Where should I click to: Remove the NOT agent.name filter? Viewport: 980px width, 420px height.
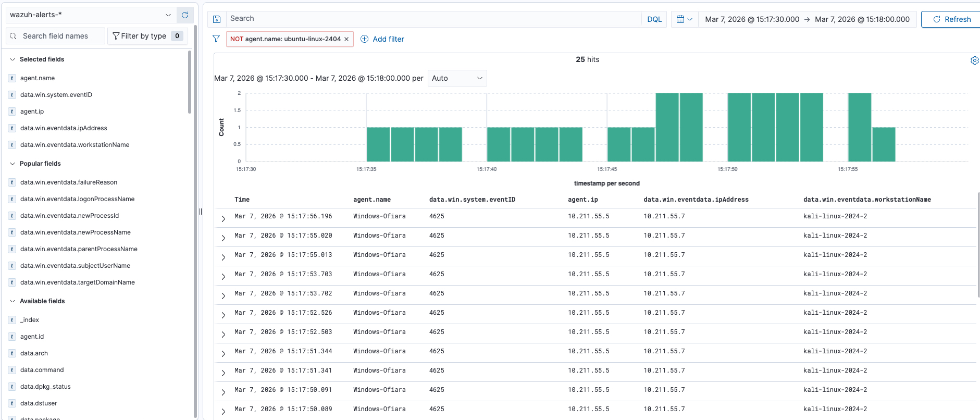click(x=346, y=39)
